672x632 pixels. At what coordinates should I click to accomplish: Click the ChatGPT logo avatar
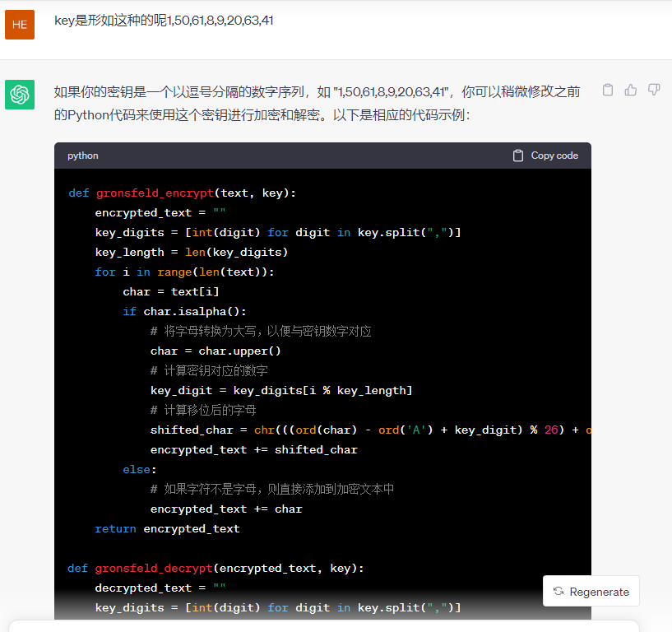click(20, 95)
